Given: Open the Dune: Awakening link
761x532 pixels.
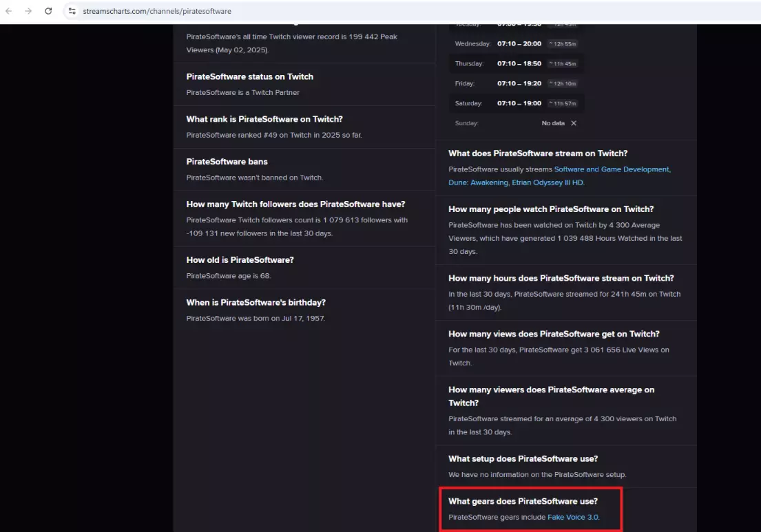Looking at the screenshot, I should pos(478,182).
